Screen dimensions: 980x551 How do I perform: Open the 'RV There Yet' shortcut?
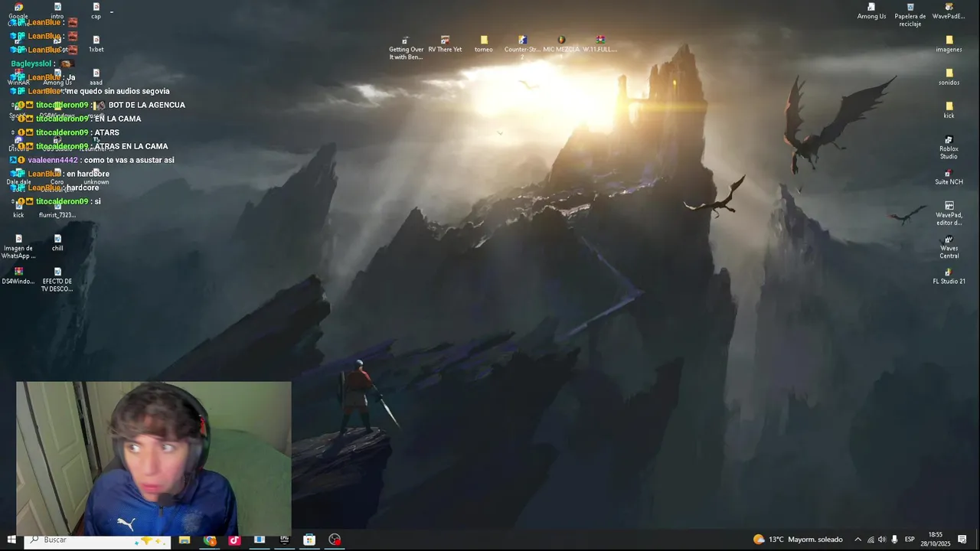click(x=445, y=44)
